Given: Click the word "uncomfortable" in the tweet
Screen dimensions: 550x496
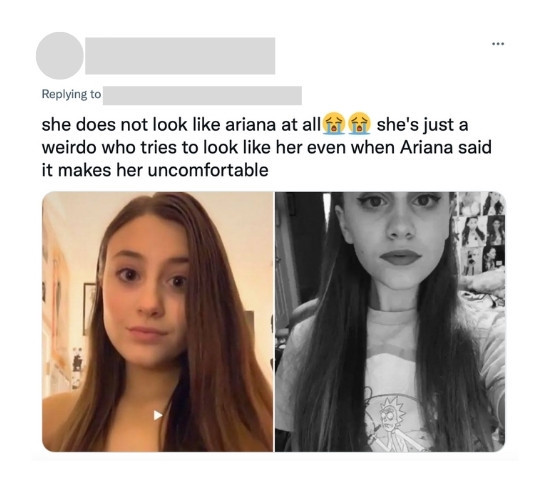Looking at the screenshot, I should tap(208, 171).
